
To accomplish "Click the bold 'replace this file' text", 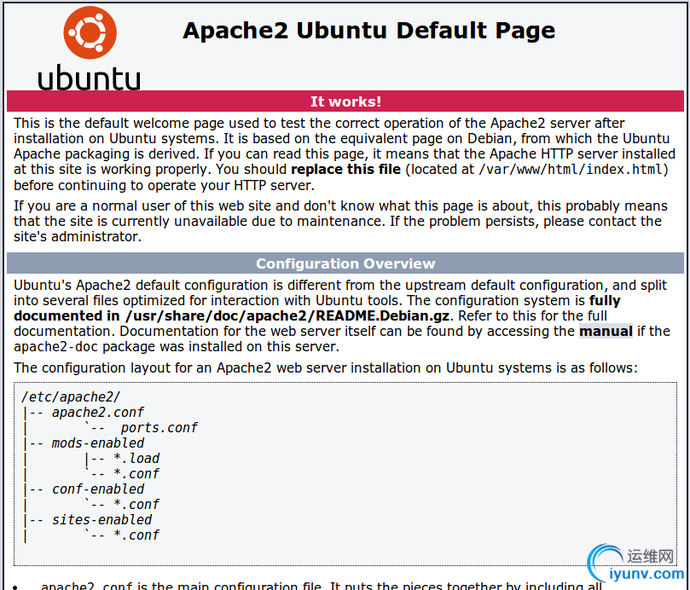I will pyautogui.click(x=346, y=169).
